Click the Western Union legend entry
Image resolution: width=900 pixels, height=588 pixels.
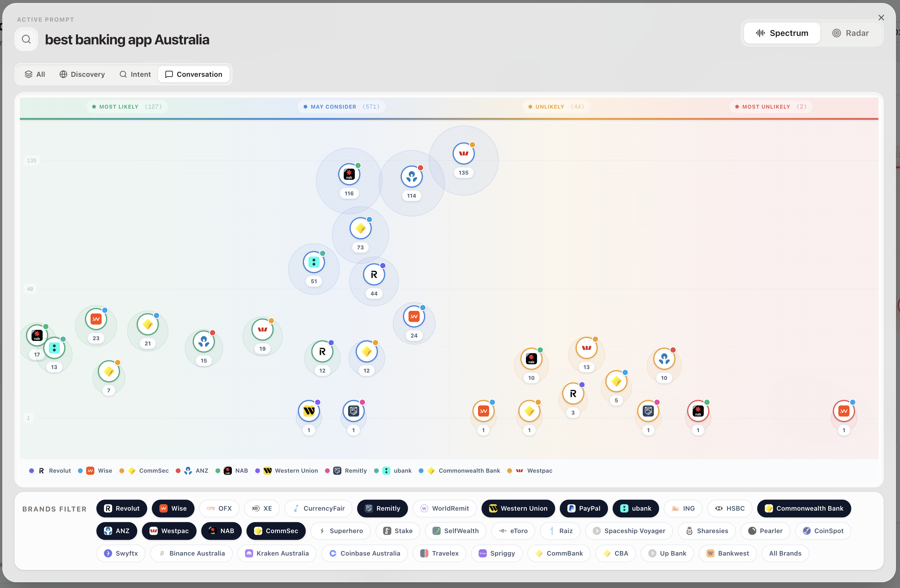coord(287,471)
